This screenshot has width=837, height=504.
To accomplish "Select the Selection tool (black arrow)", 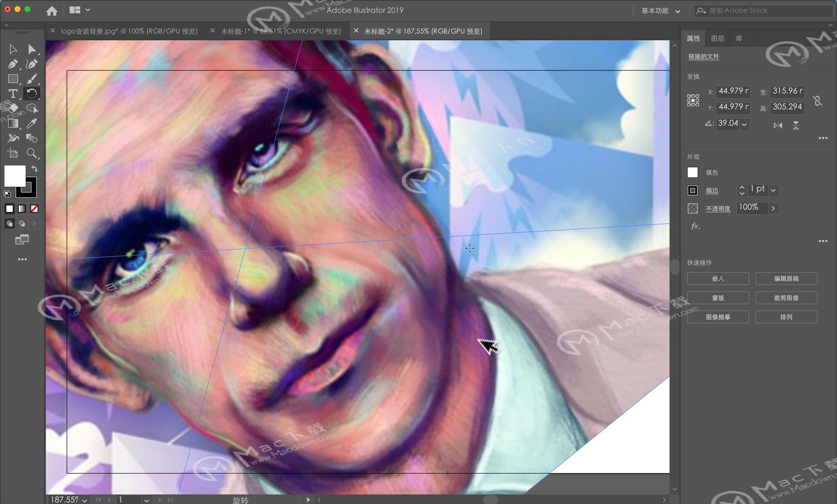I will tap(13, 49).
